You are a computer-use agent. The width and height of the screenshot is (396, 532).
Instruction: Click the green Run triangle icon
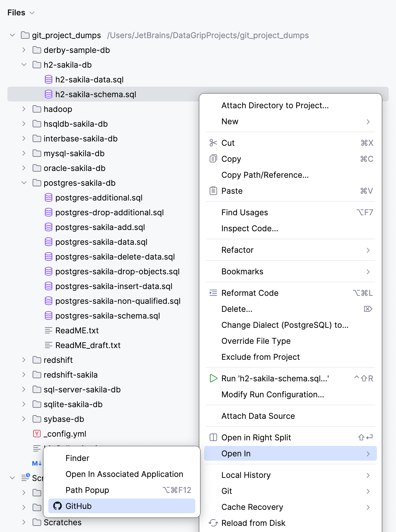point(213,378)
